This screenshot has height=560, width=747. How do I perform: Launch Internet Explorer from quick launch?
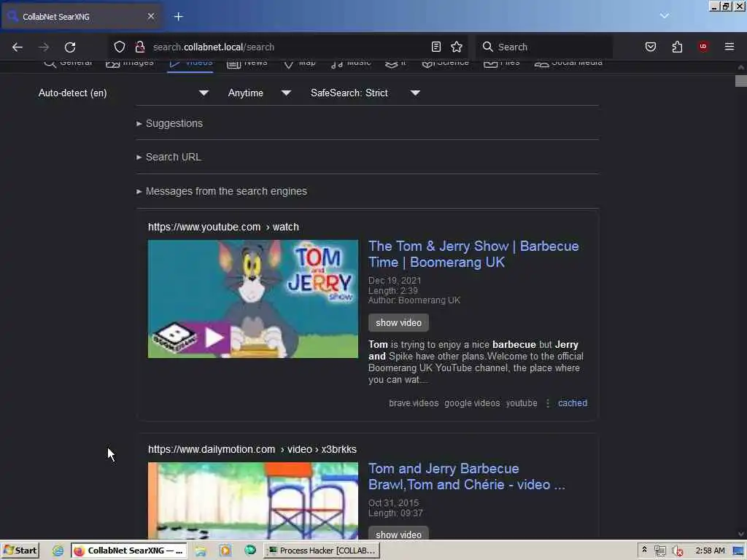tap(58, 551)
